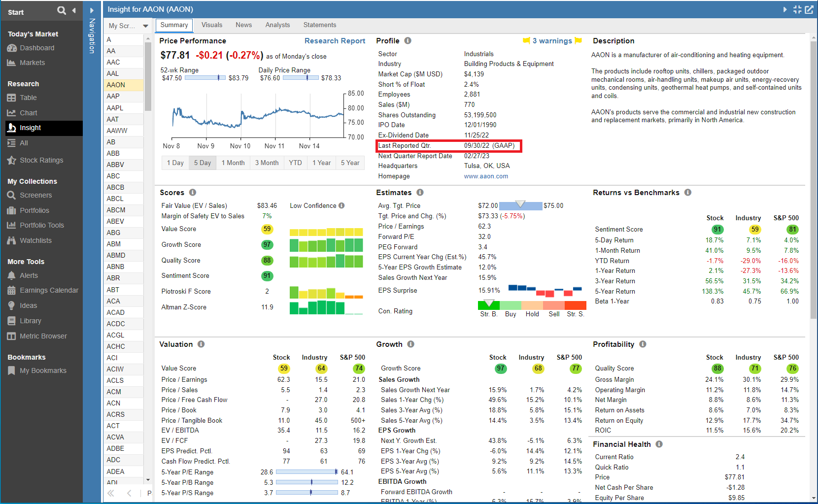Click the Financial Health info icon

(x=659, y=444)
